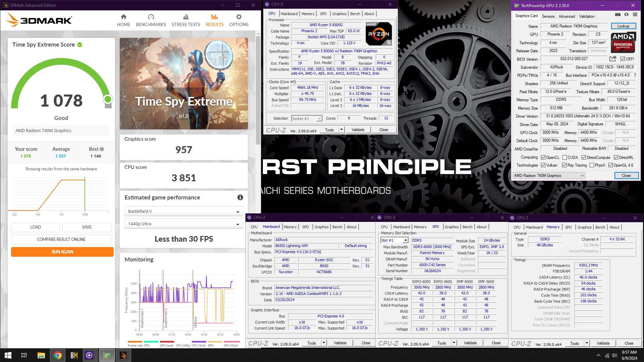Switch to Validation tab in GPU-Z

[587, 16]
